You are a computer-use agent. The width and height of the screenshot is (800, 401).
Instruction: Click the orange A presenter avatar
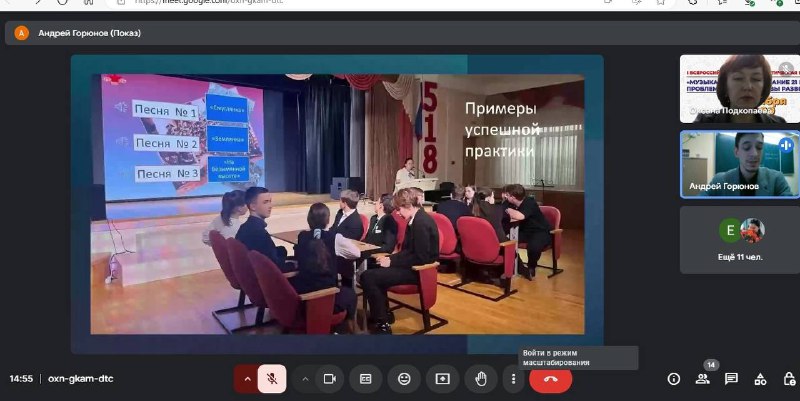tap(21, 33)
